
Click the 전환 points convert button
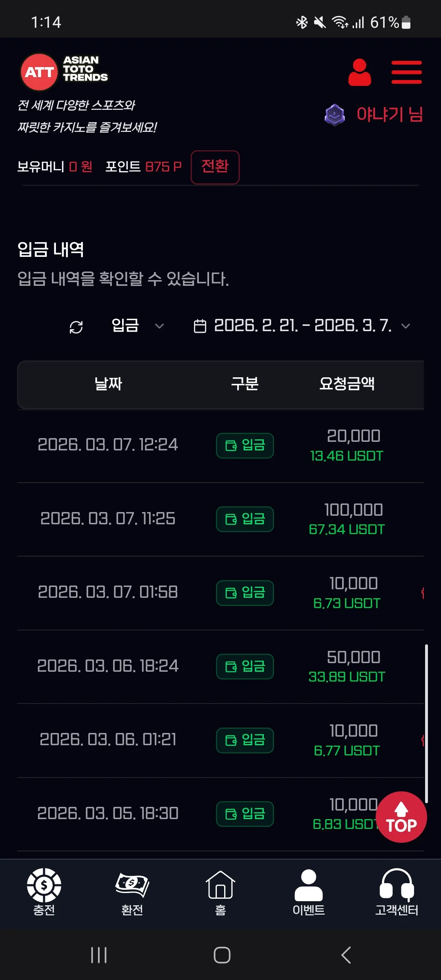[215, 167]
